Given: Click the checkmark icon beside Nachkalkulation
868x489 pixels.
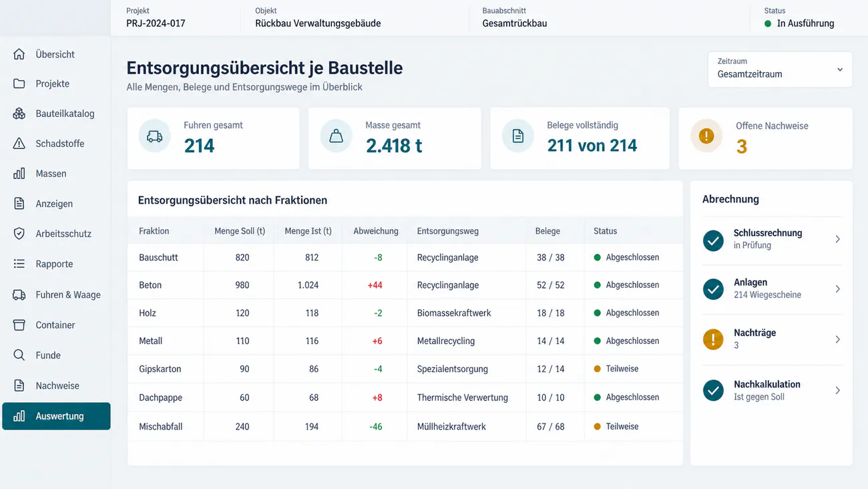Looking at the screenshot, I should click(x=713, y=390).
